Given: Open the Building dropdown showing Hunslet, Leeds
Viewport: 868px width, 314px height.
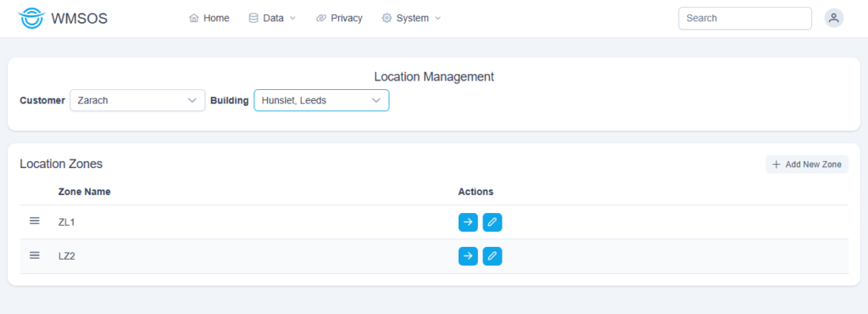Looking at the screenshot, I should 321,100.
